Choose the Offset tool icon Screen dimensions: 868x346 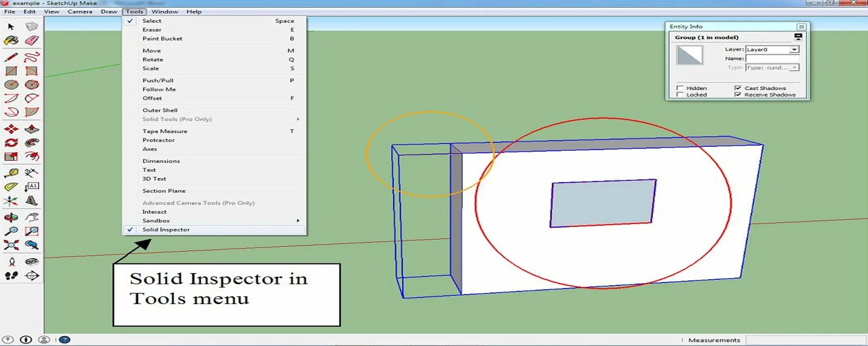click(32, 156)
